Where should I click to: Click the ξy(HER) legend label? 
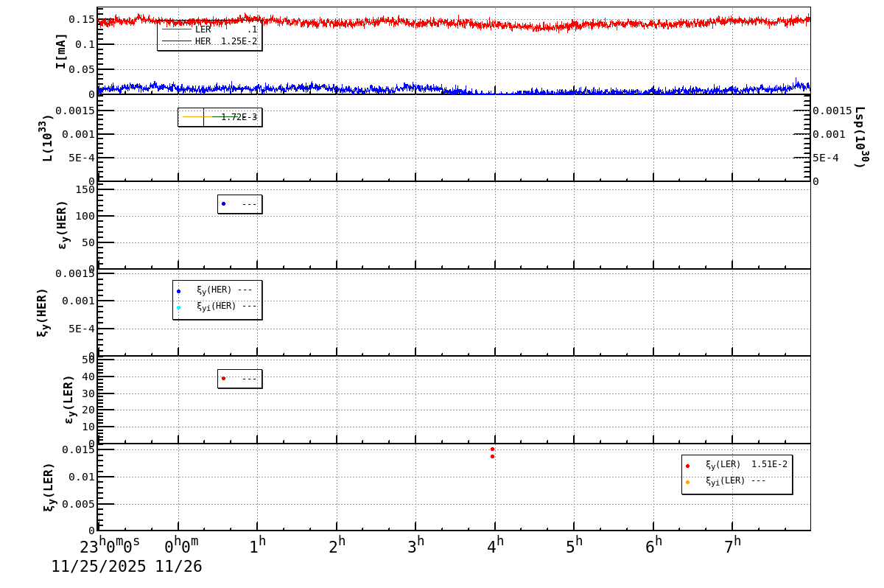coord(214,290)
